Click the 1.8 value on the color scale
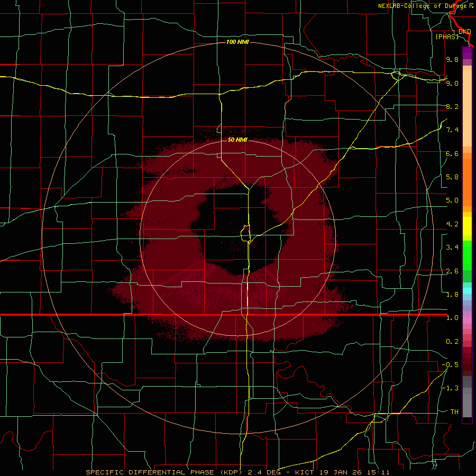 click(x=452, y=295)
